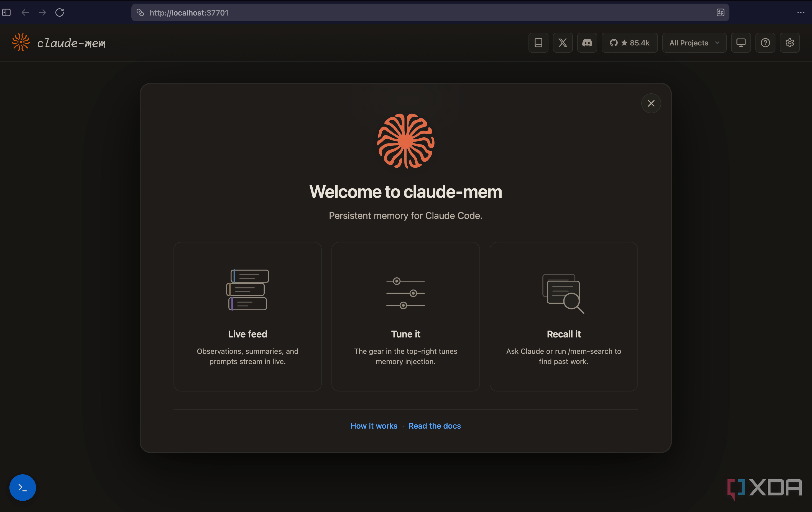Click the 'Welcome to claude-mem' heading

tap(406, 192)
